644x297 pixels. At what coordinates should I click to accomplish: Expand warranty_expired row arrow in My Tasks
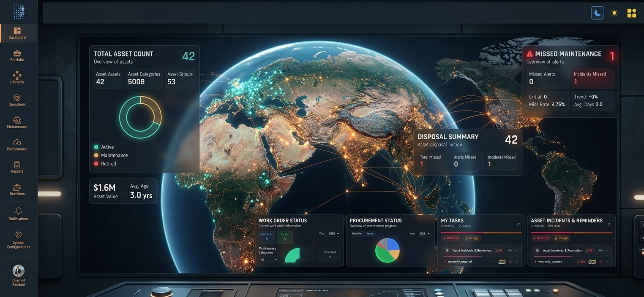click(516, 262)
